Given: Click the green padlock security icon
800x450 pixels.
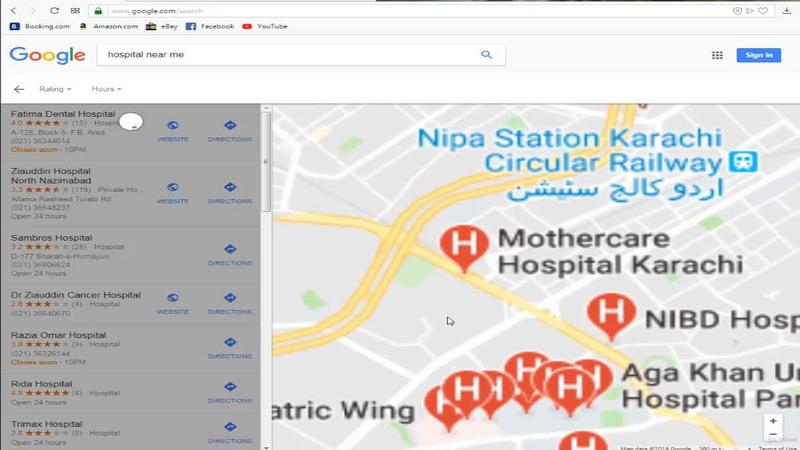Looking at the screenshot, I should [x=98, y=11].
